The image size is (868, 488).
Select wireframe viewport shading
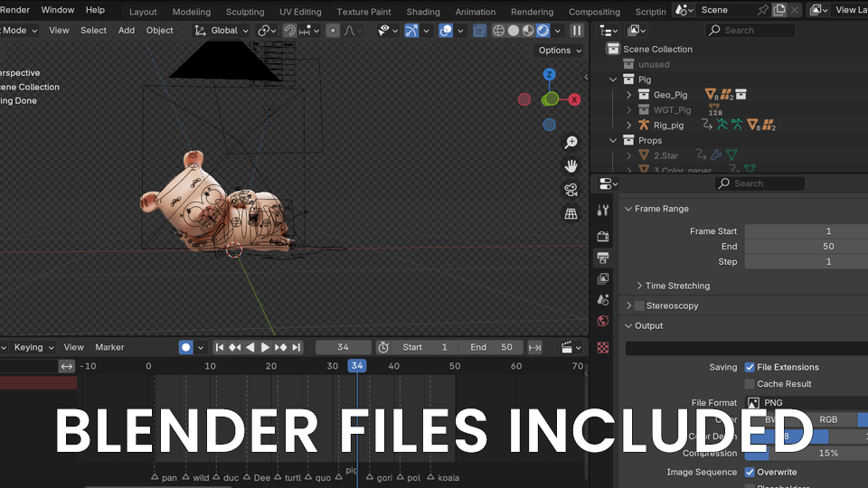pyautogui.click(x=498, y=31)
